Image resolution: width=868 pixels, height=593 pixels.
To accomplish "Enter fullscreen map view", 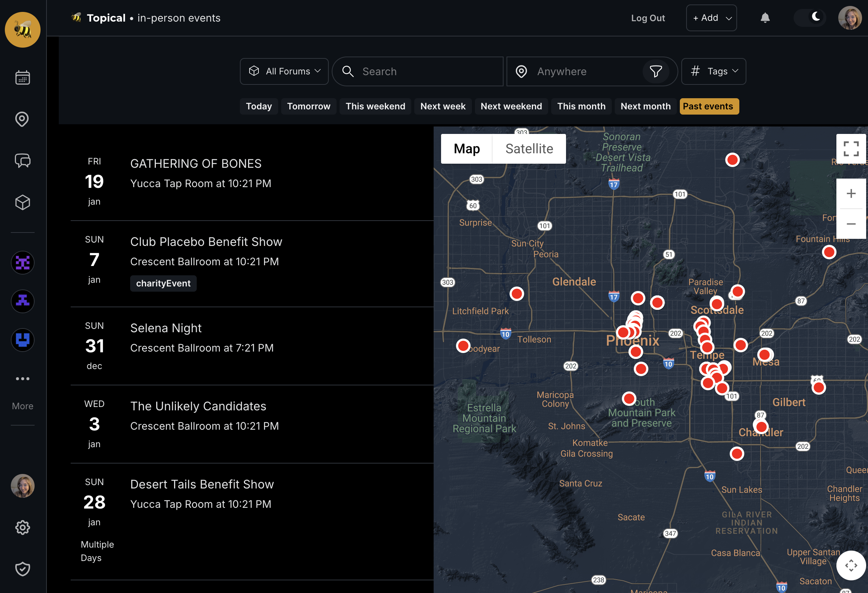I will [851, 149].
